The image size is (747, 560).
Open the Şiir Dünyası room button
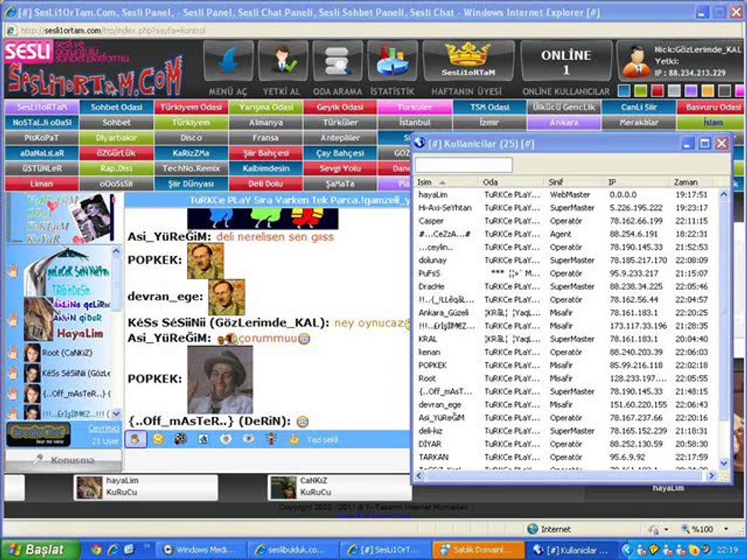(x=191, y=184)
